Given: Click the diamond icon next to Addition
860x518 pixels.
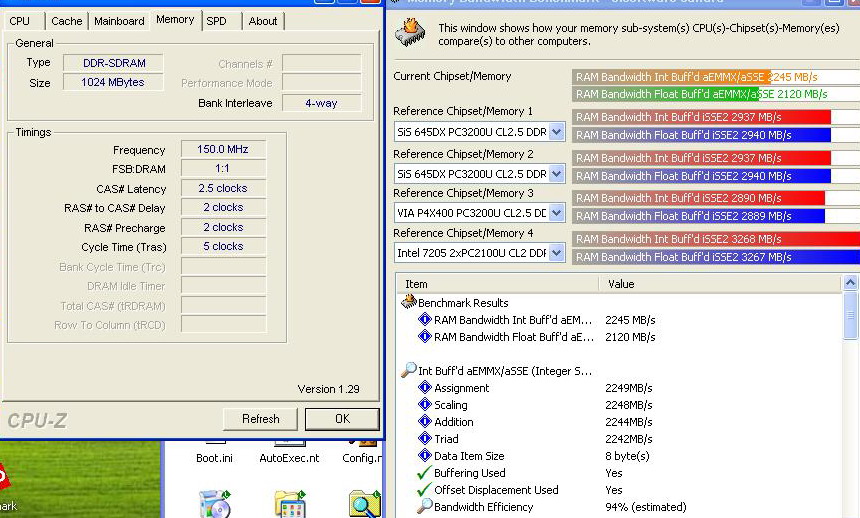Looking at the screenshot, I should pyautogui.click(x=425, y=421).
